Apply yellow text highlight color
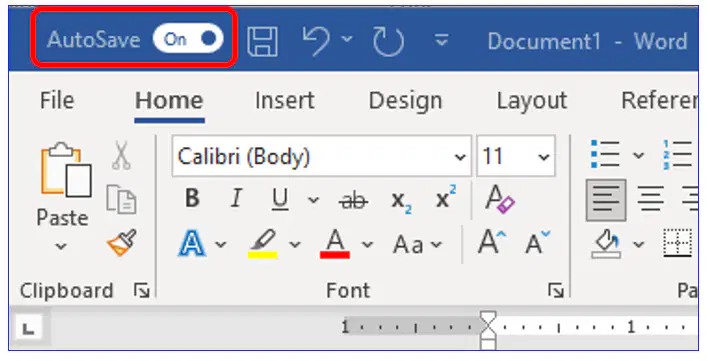The image size is (707, 361). click(263, 244)
